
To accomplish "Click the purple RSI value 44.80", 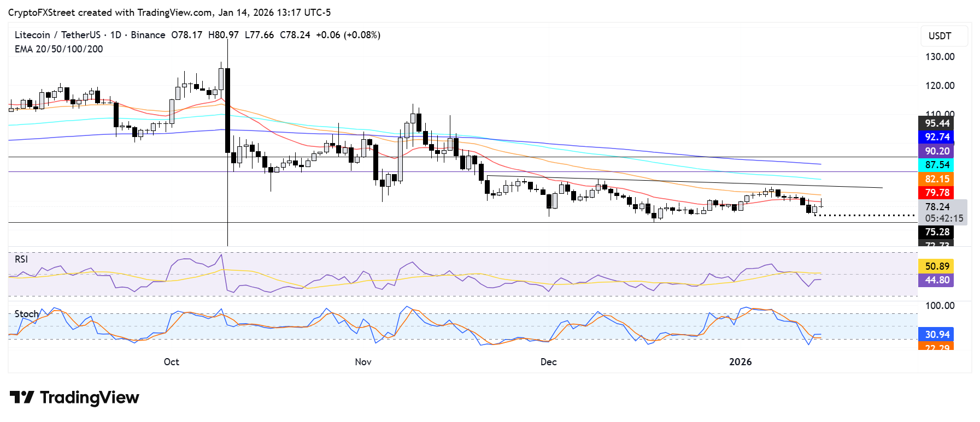I will tap(937, 280).
